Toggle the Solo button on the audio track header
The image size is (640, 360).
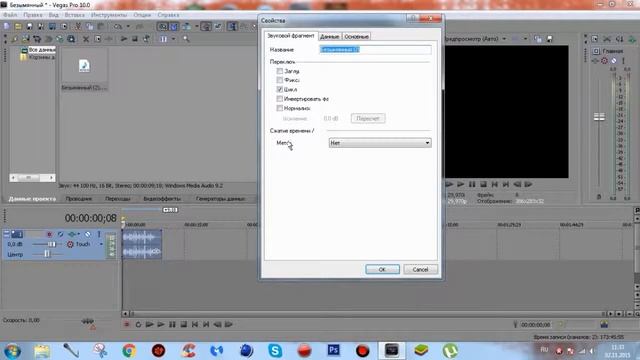[x=98, y=234]
